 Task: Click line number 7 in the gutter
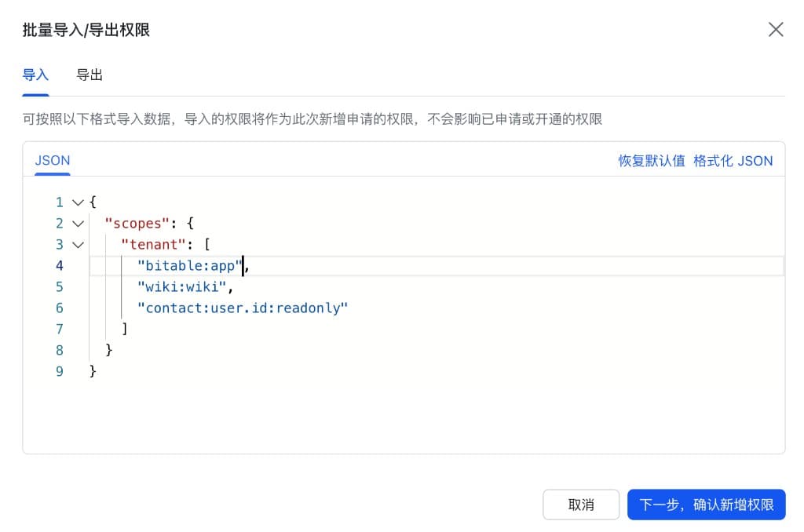coord(60,329)
